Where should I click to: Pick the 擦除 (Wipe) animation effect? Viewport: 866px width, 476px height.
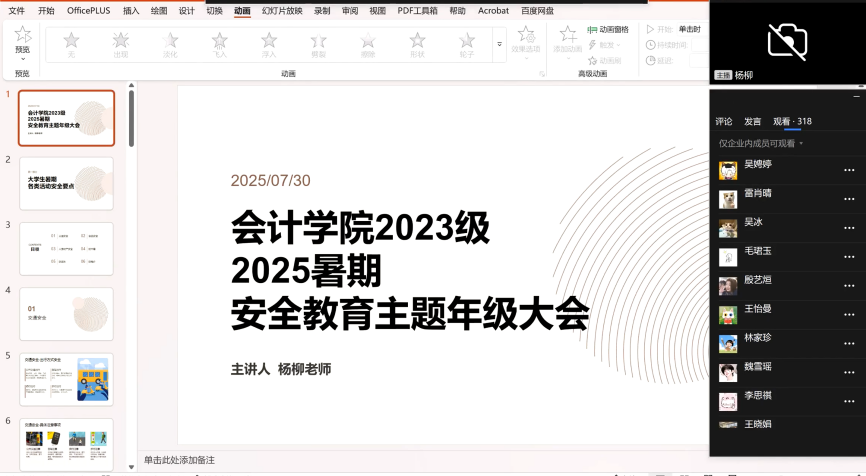(x=367, y=42)
